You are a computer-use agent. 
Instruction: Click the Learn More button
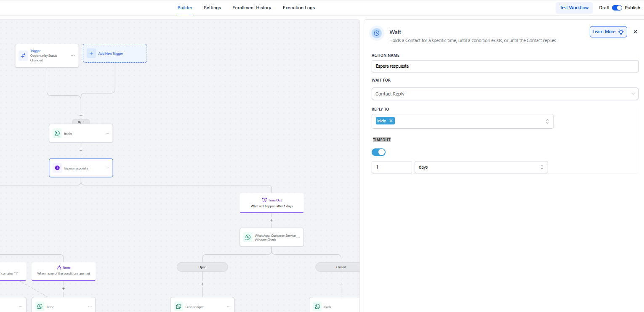(x=608, y=32)
